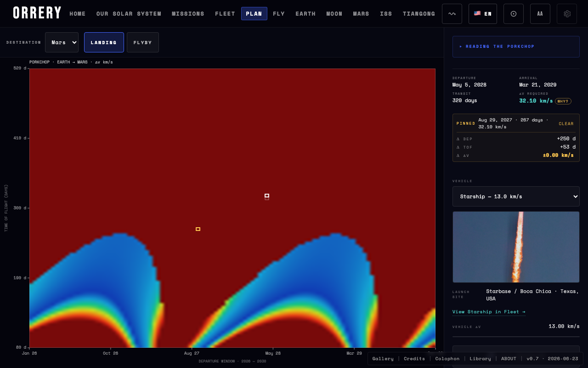Click the waveform sound icon button
The width and height of the screenshot is (588, 368).
452,14
